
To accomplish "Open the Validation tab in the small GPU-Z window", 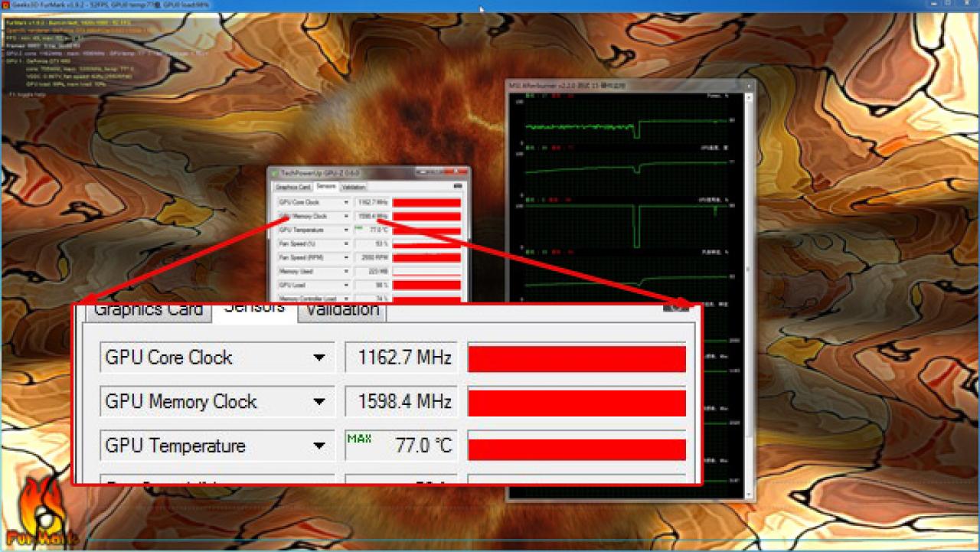I will point(354,187).
